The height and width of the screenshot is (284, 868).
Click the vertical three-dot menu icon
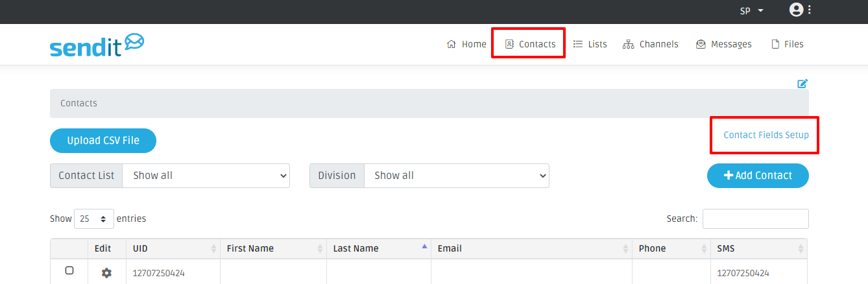810,10
